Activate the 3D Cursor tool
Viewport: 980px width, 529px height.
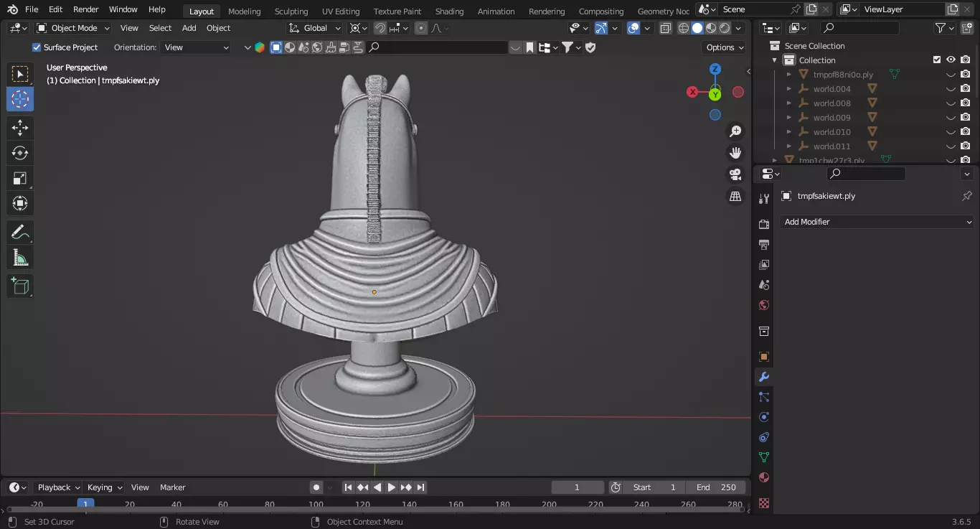(20, 99)
